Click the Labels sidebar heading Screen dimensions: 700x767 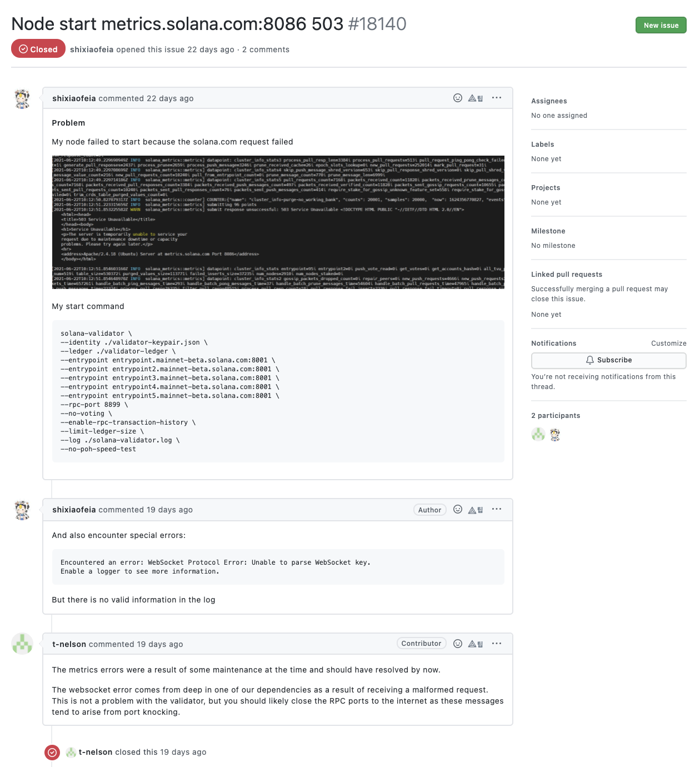(542, 145)
